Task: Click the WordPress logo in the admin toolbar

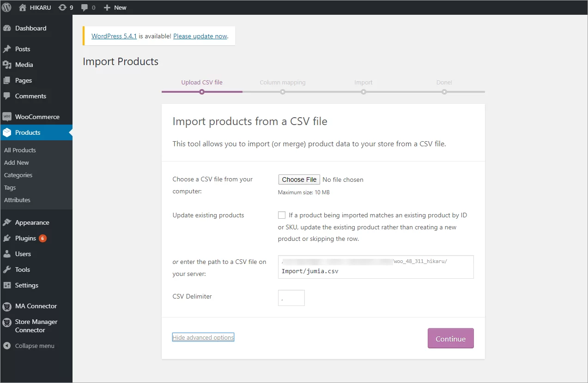Action: (x=6, y=7)
